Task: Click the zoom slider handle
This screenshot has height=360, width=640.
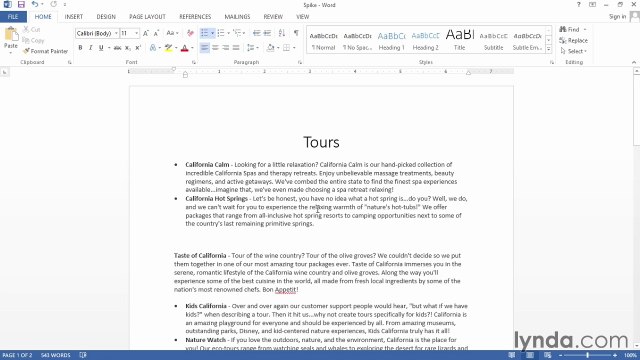Action: 587,355
